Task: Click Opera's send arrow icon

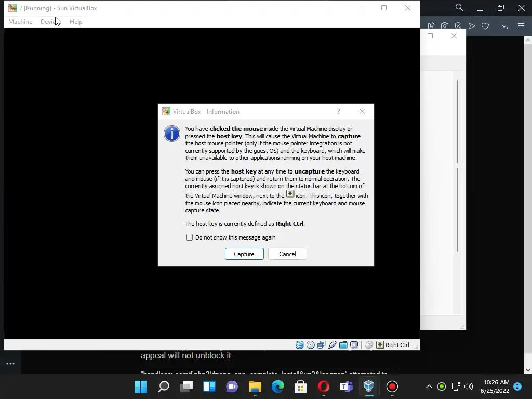Action: coord(472,26)
